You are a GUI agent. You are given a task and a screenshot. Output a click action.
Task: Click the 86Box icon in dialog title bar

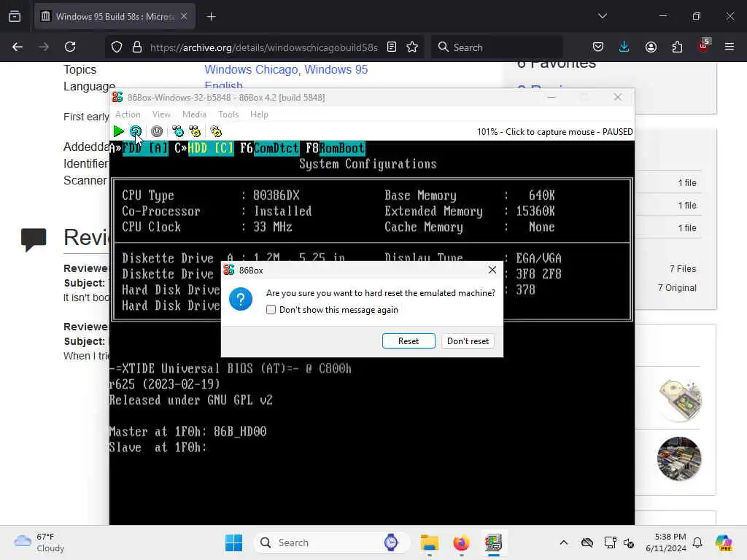229,270
